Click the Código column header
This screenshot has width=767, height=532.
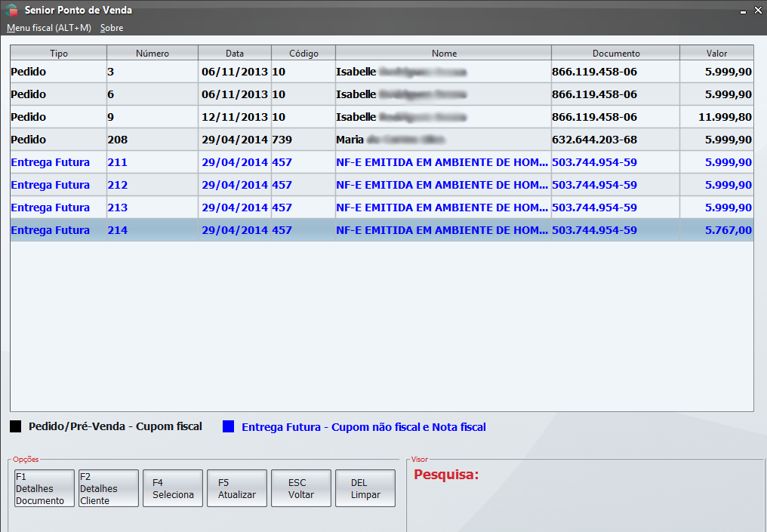pos(303,53)
